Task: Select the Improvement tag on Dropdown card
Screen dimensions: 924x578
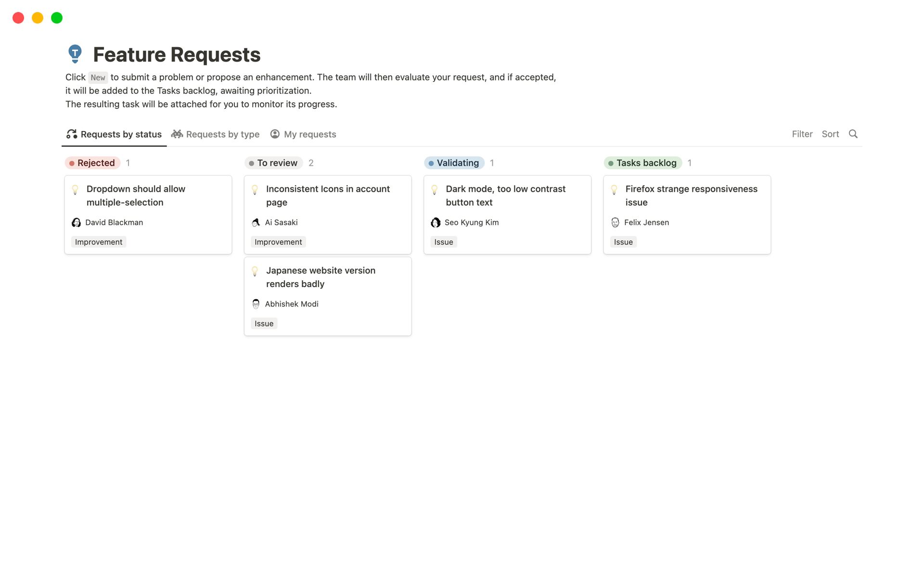Action: (x=99, y=242)
